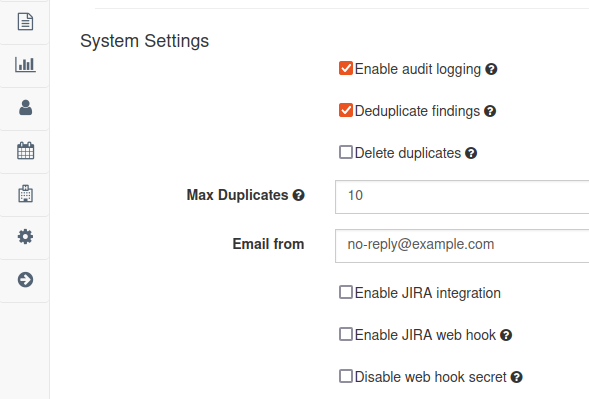Click help icon beside Delete duplicates
589x399 pixels.
471,153
